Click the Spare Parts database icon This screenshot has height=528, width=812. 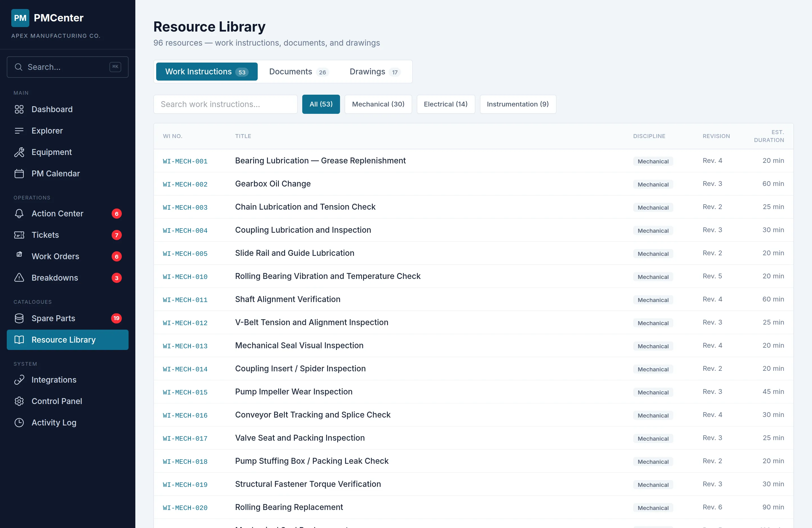coord(19,318)
